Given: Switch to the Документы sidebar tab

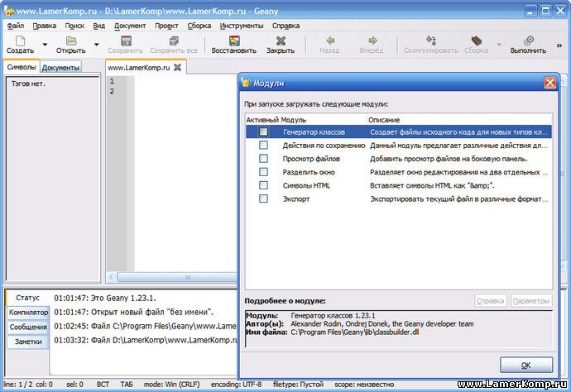Looking at the screenshot, I should tap(60, 68).
